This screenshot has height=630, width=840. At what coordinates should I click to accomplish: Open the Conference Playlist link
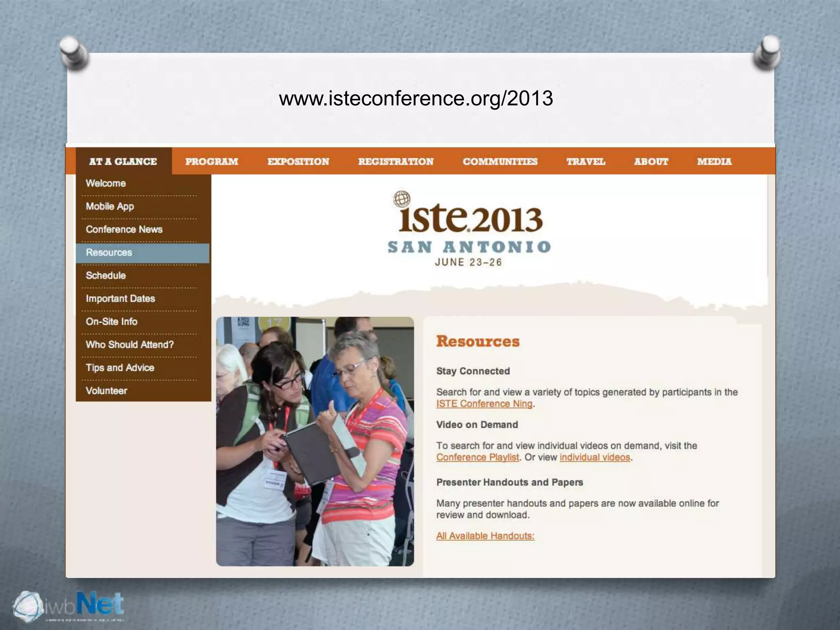(x=477, y=457)
